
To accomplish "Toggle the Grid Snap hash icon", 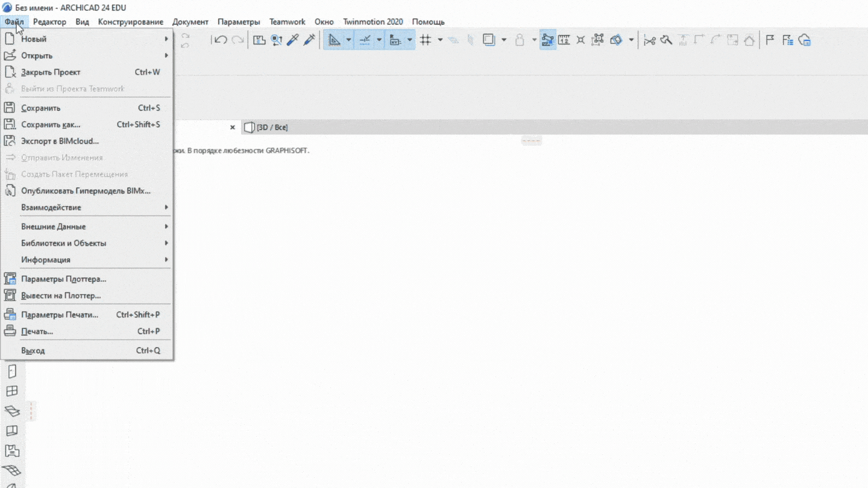I will coord(426,40).
